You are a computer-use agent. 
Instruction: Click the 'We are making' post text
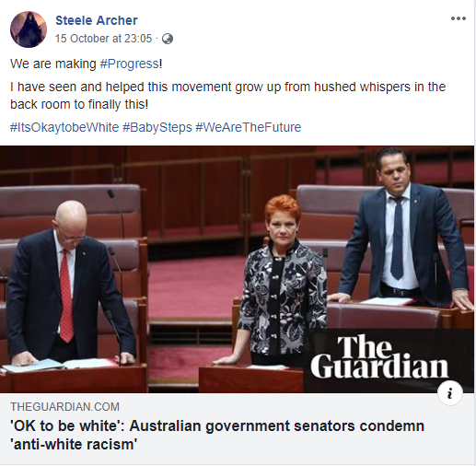point(53,64)
